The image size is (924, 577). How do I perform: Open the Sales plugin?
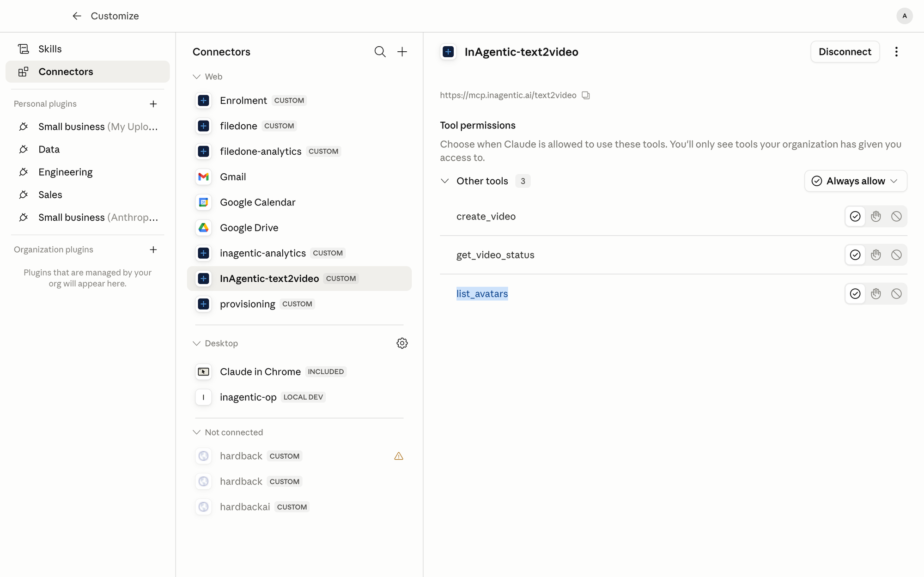point(87,194)
